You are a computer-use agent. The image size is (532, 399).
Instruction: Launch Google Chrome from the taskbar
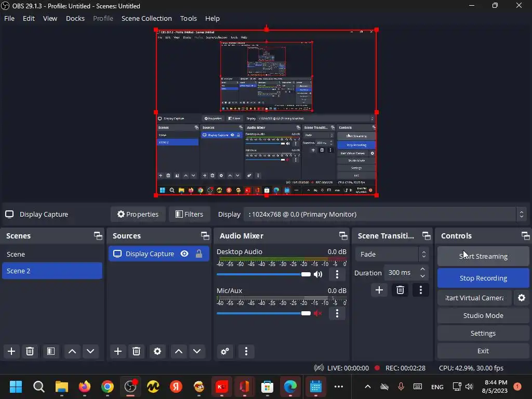pyautogui.click(x=107, y=387)
